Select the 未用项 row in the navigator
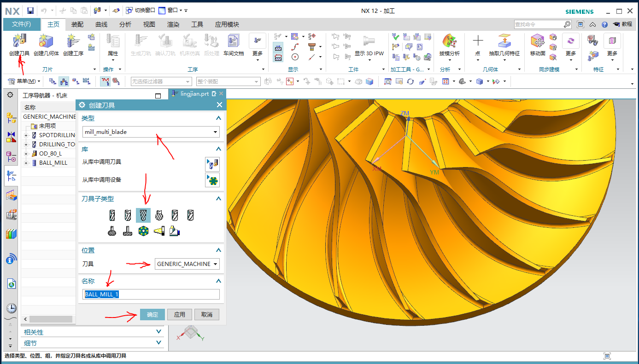 [x=49, y=126]
